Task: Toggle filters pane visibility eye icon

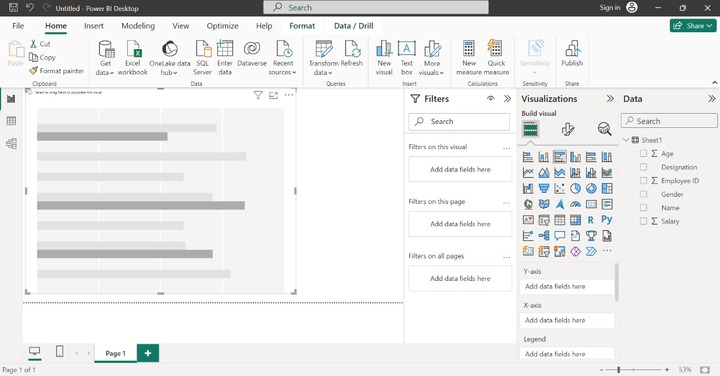Action: 491,99
